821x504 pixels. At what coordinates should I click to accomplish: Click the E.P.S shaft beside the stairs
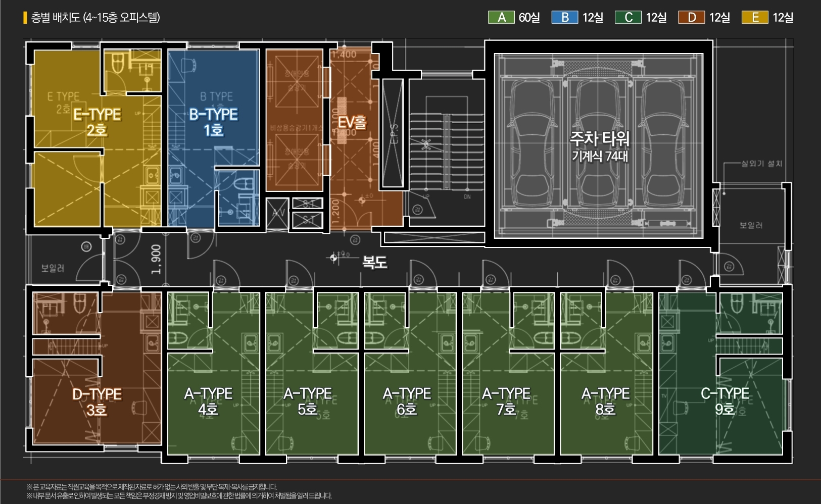tap(393, 133)
